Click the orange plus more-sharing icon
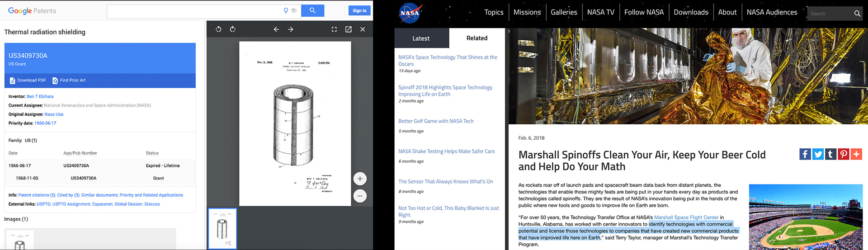 point(856,154)
